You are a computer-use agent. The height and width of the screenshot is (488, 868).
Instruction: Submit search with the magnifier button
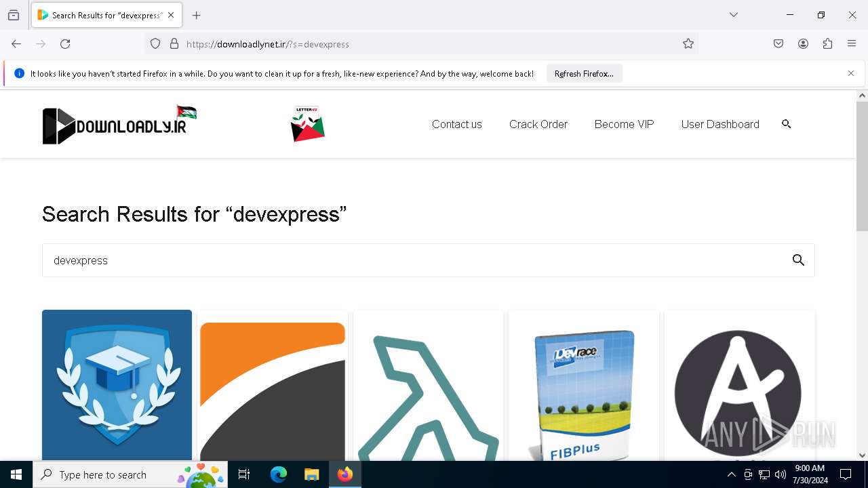[x=798, y=260]
